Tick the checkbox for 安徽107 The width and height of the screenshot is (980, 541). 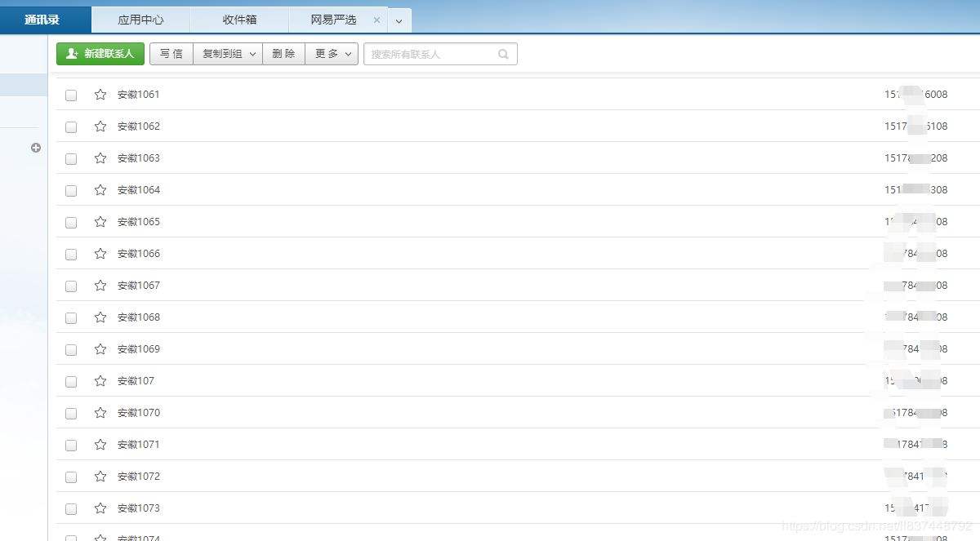tap(71, 382)
